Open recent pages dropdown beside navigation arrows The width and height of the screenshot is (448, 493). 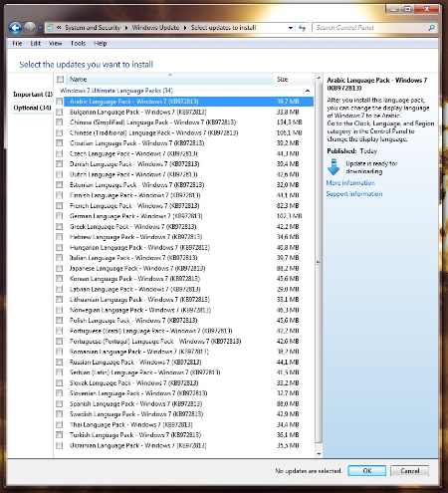click(x=40, y=28)
